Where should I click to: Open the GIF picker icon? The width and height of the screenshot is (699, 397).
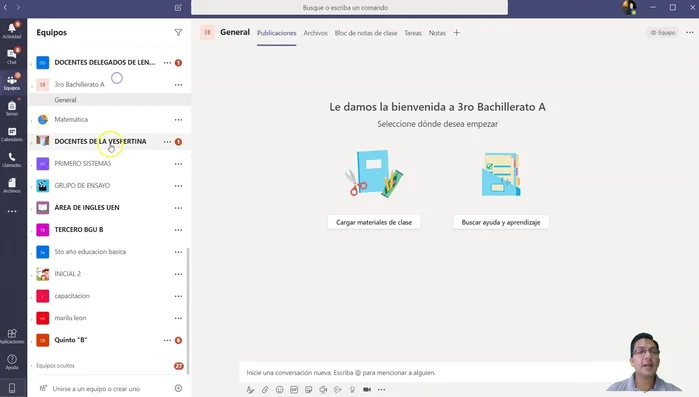tap(294, 389)
